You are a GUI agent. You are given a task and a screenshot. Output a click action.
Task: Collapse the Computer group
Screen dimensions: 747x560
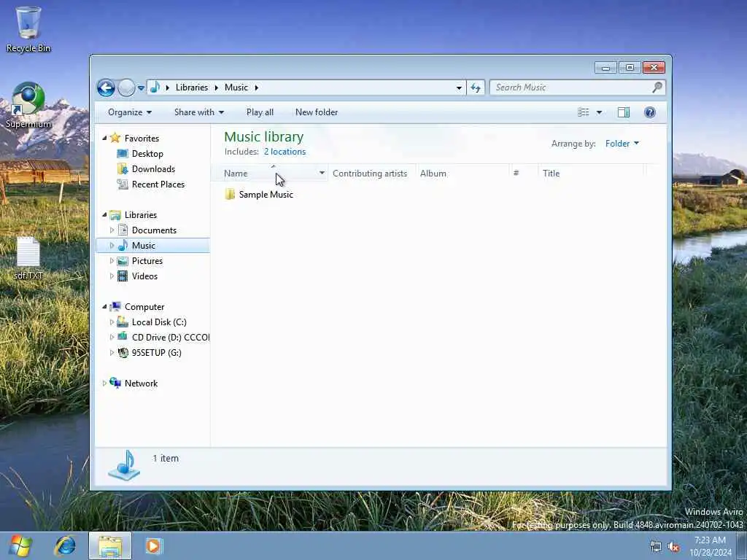pos(104,307)
